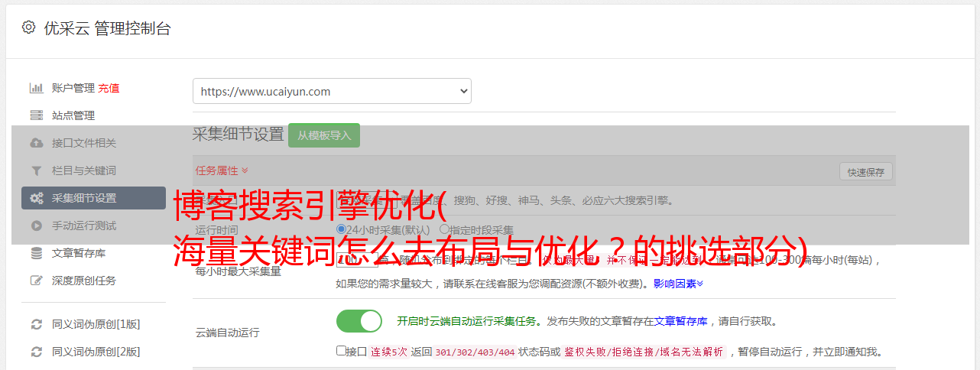Viewport: 980px width, 370px height.
Task: Click the 鉴权失败/拒绝连接/域名无法解析 text
Action: coord(644,352)
